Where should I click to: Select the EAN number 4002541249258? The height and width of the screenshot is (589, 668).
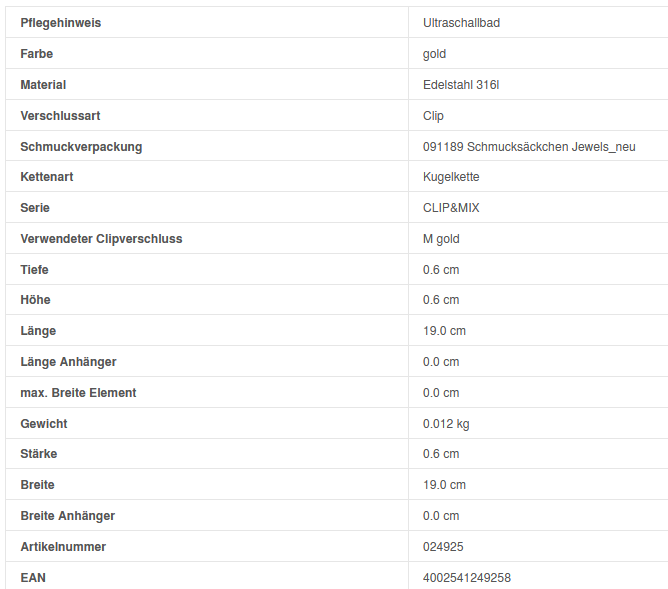pyautogui.click(x=467, y=578)
